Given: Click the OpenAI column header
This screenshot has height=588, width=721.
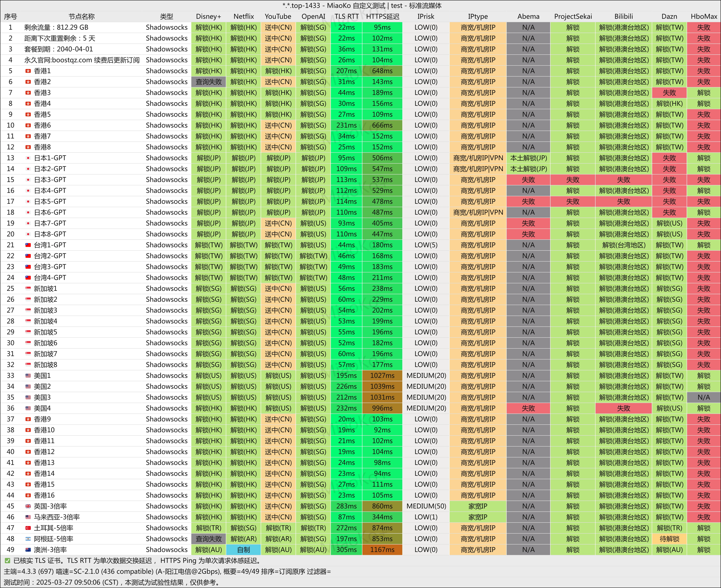Looking at the screenshot, I should (x=313, y=16).
